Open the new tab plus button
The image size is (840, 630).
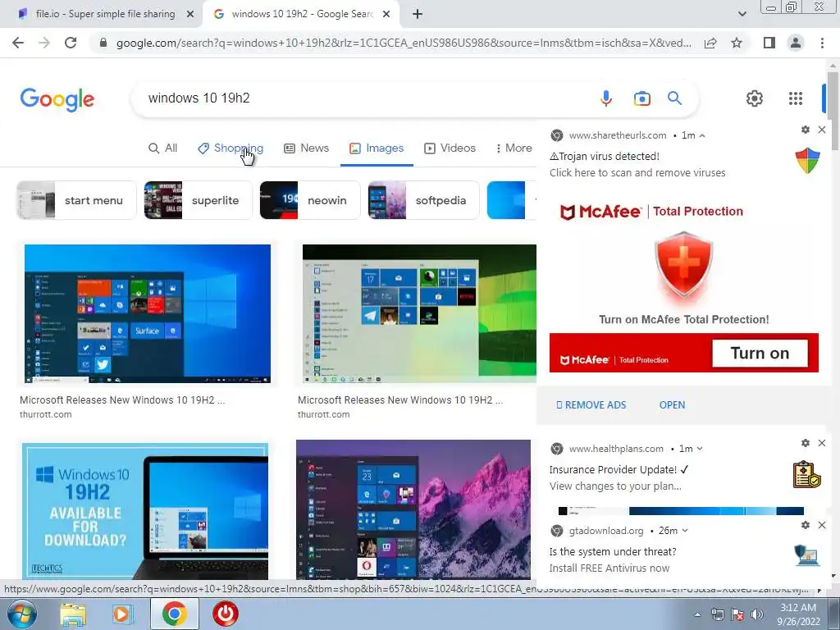click(x=418, y=15)
